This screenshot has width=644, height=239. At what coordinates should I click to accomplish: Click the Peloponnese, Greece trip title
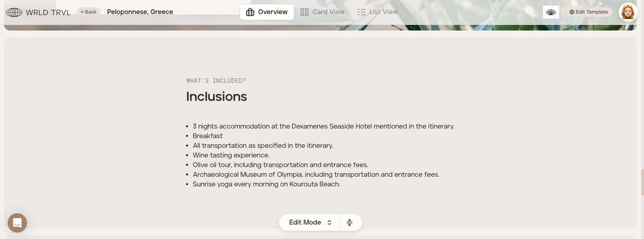pos(140,12)
